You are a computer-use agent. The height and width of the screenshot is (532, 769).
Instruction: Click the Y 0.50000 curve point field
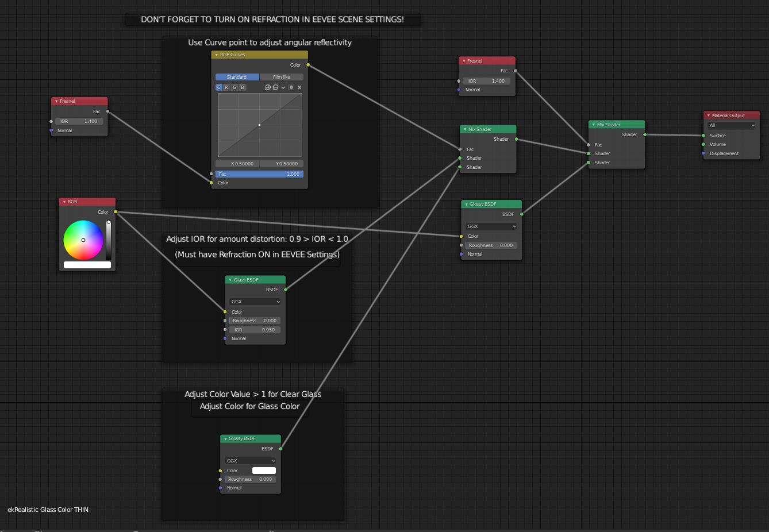(x=282, y=164)
